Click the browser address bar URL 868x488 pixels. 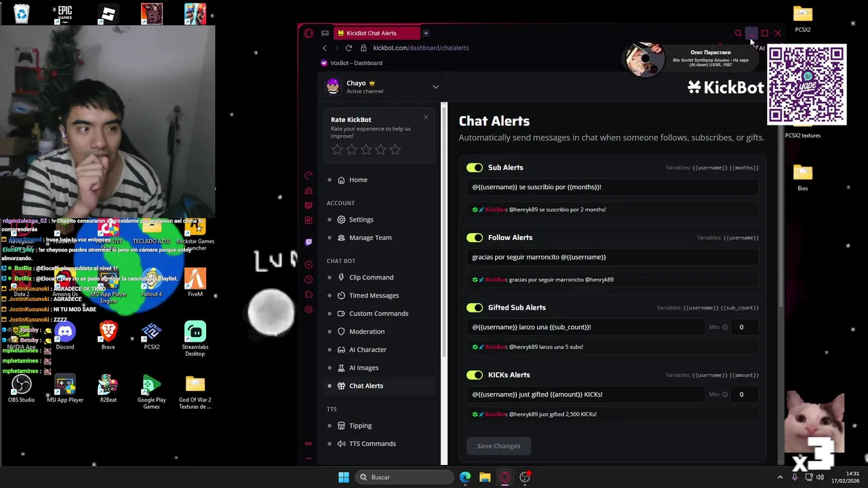[420, 48]
